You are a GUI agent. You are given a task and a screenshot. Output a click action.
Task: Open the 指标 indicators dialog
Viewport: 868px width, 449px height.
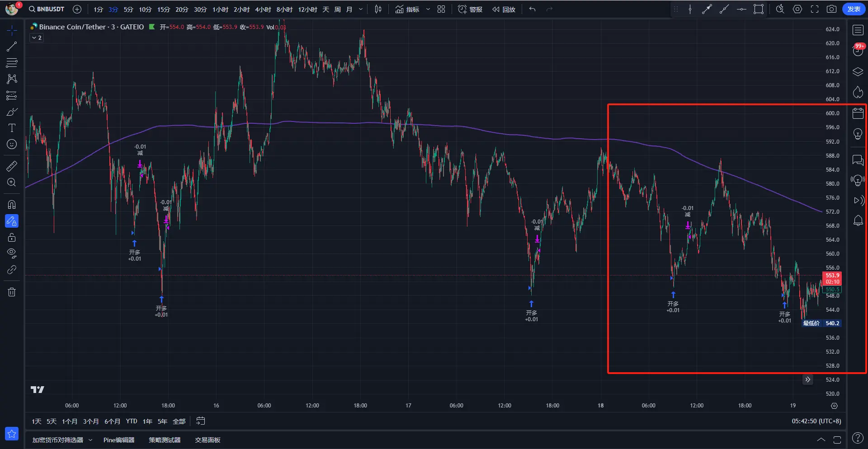(x=407, y=9)
